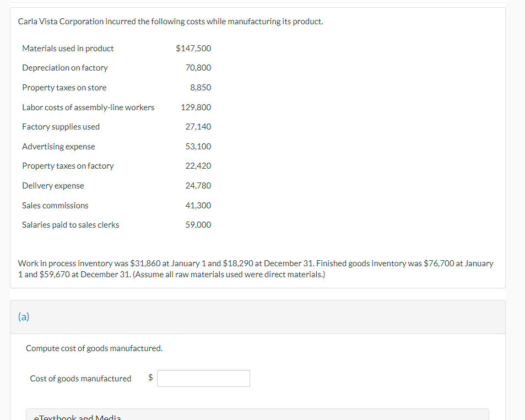Click the Sales commissions amount 41,300
The width and height of the screenshot is (525, 420).
pyautogui.click(x=198, y=205)
